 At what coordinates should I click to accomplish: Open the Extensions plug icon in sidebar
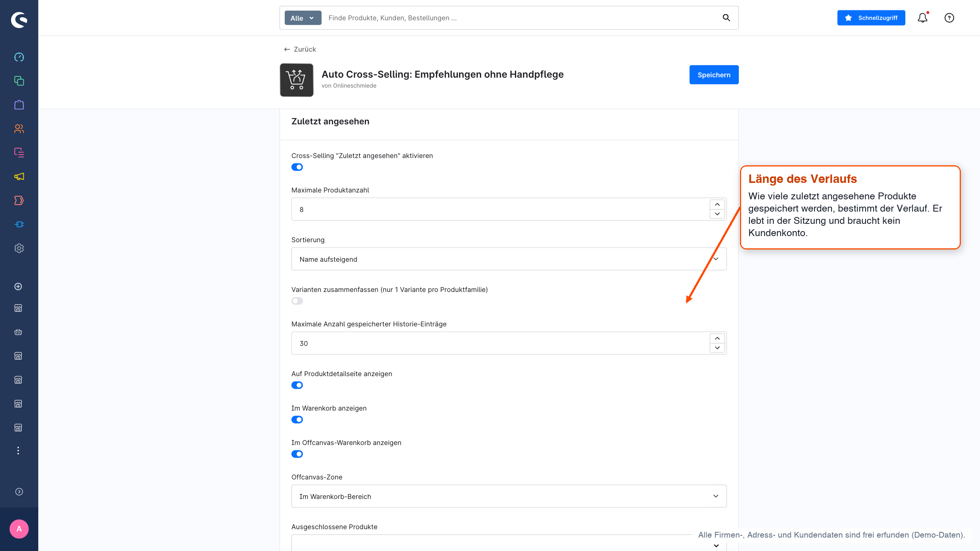[x=19, y=224]
